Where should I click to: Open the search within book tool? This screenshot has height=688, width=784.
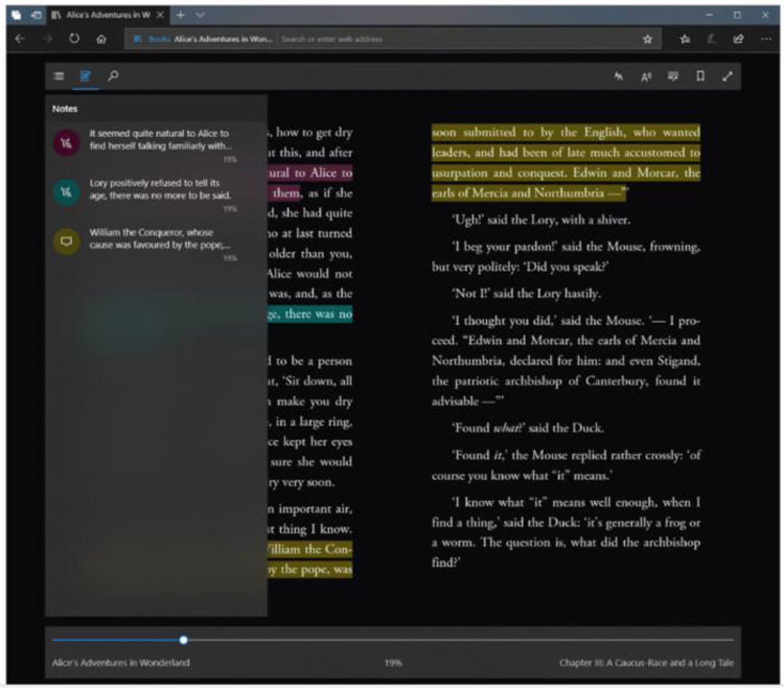[x=113, y=76]
